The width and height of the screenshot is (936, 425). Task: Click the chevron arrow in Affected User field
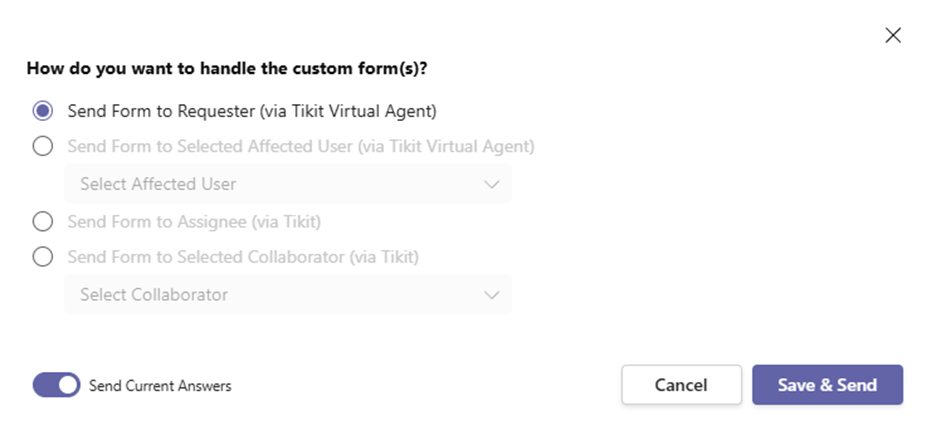pyautogui.click(x=491, y=184)
